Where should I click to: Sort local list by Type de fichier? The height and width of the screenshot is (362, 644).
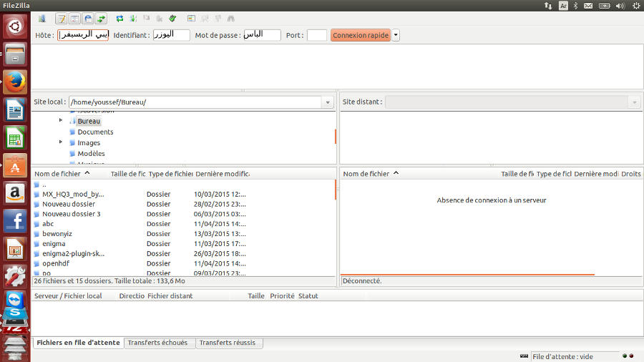click(170, 174)
